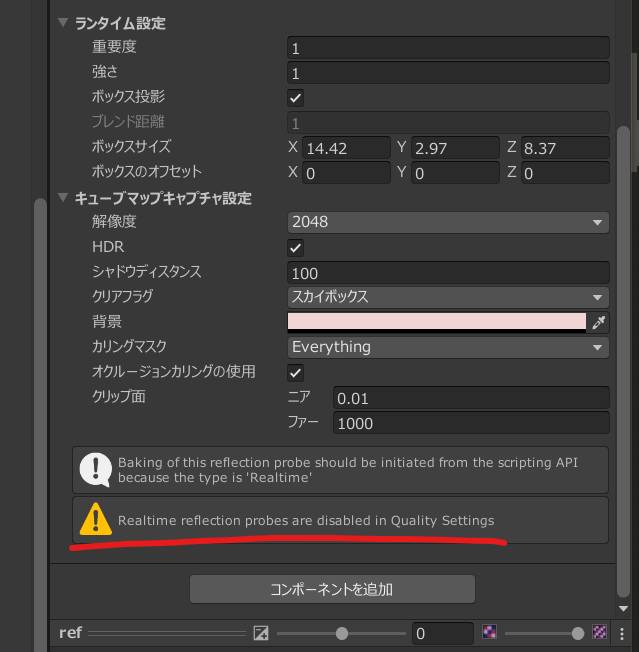639x652 pixels.
Task: Collapse the キューブマップキャプチャ設定 section
Action: point(64,198)
